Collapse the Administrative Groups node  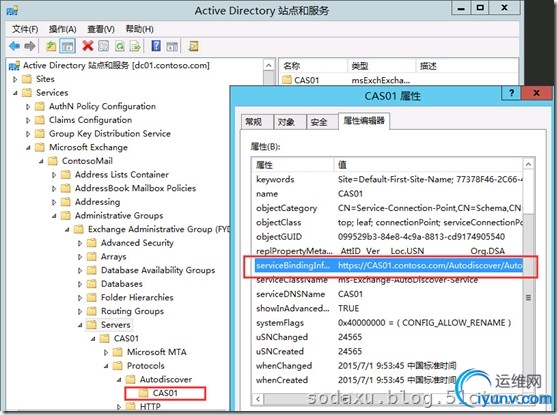[x=54, y=216]
